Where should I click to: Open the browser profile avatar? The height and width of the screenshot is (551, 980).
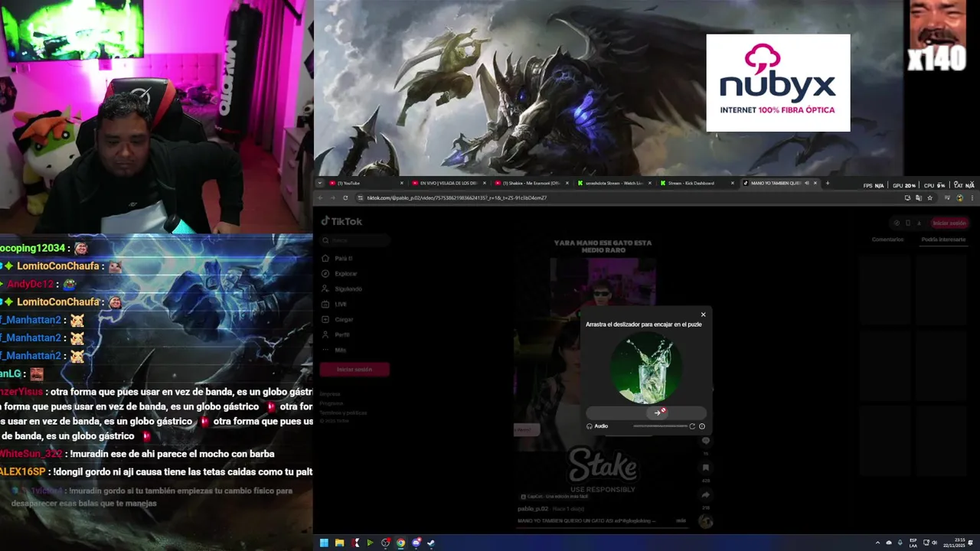pos(959,197)
